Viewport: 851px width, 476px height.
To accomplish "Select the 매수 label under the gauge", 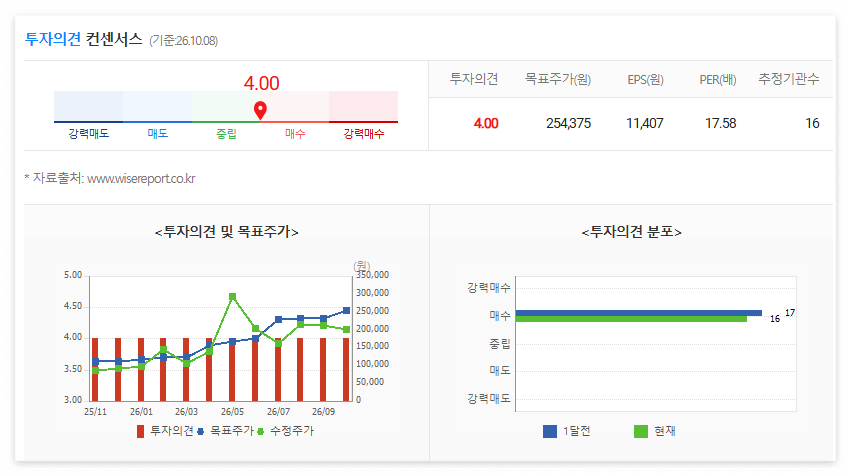I will (295, 134).
